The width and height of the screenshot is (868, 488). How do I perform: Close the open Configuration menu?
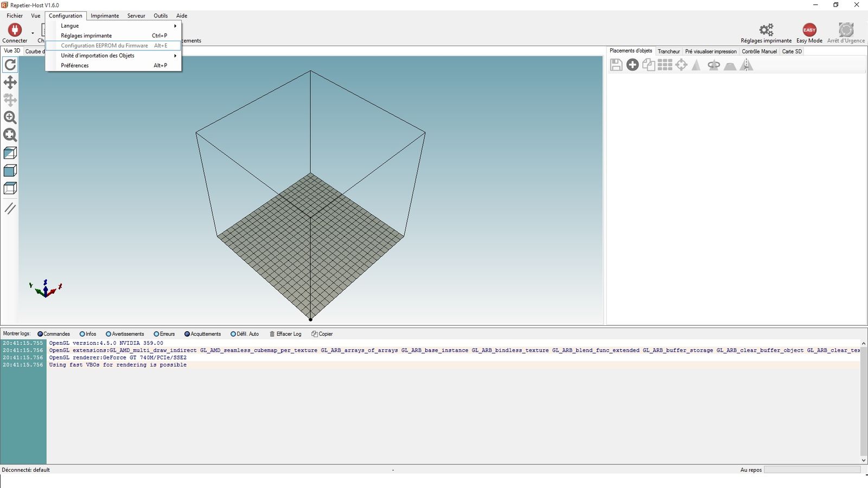(x=66, y=16)
